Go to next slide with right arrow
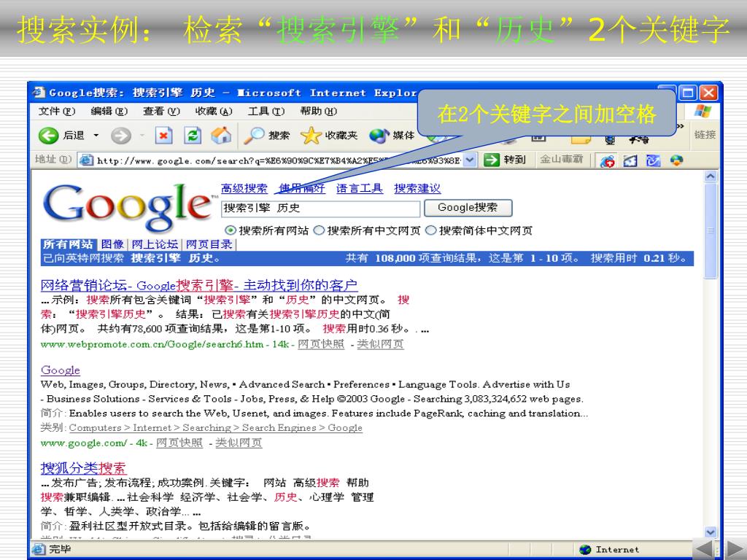Viewport: 747px width, 560px height. point(736,548)
